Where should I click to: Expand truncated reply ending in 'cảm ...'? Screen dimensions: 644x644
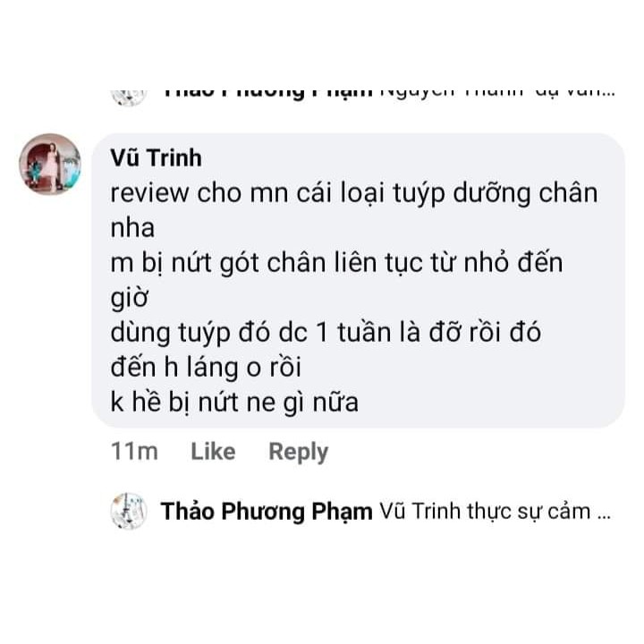click(x=604, y=513)
